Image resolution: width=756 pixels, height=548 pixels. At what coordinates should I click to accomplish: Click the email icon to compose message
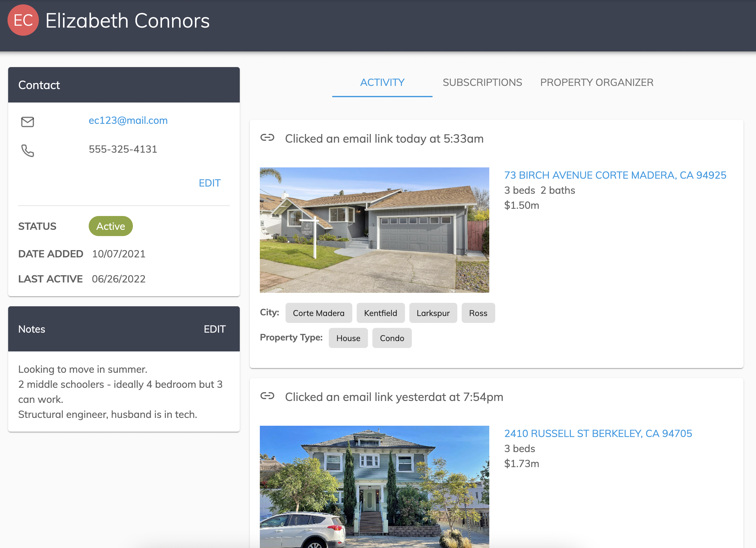click(28, 122)
